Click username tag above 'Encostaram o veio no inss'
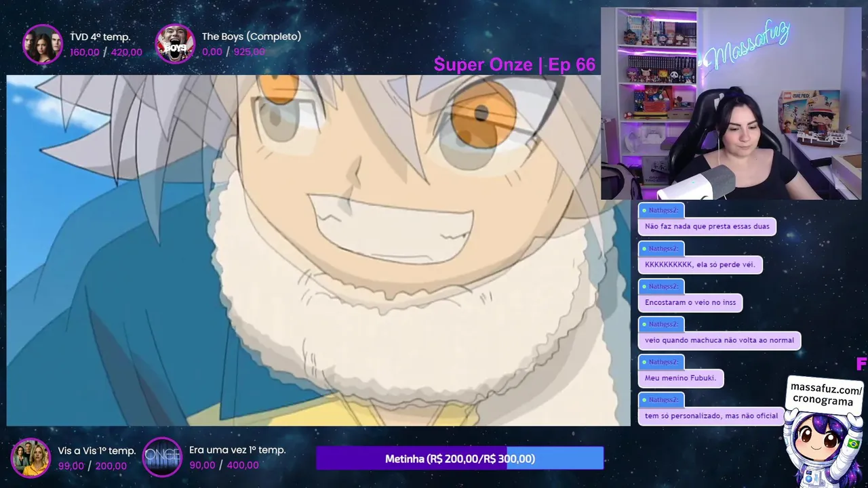Screen dimensions: 868x488 (661, 287)
